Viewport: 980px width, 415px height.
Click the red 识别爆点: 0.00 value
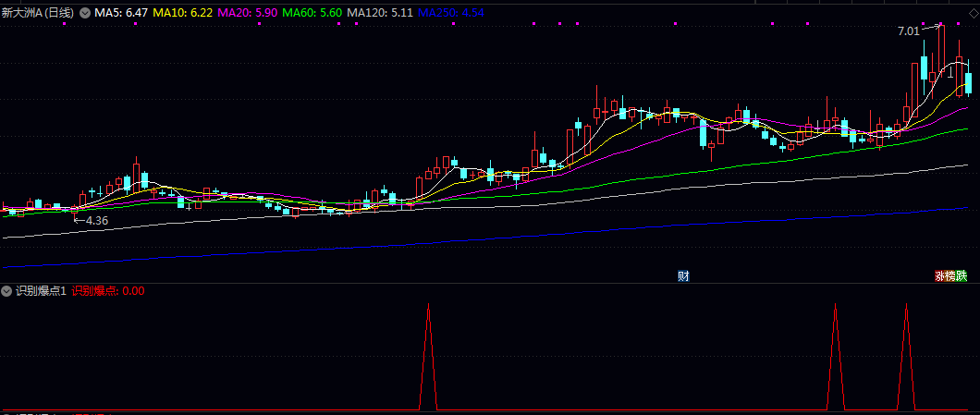click(108, 290)
